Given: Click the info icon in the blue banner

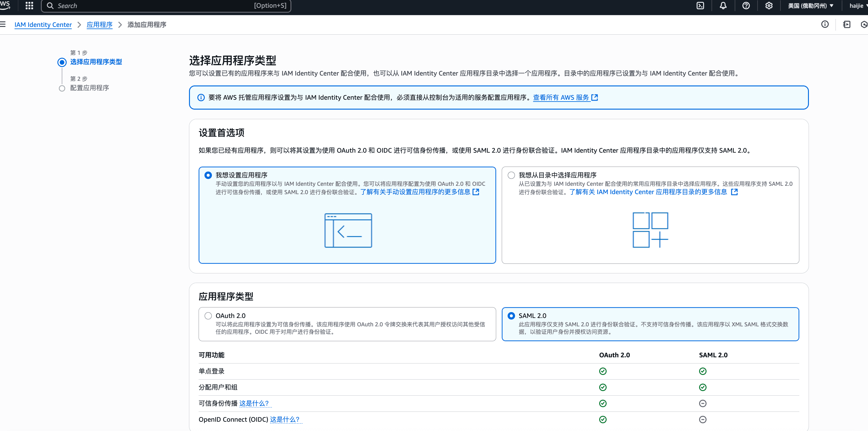Looking at the screenshot, I should 201,98.
